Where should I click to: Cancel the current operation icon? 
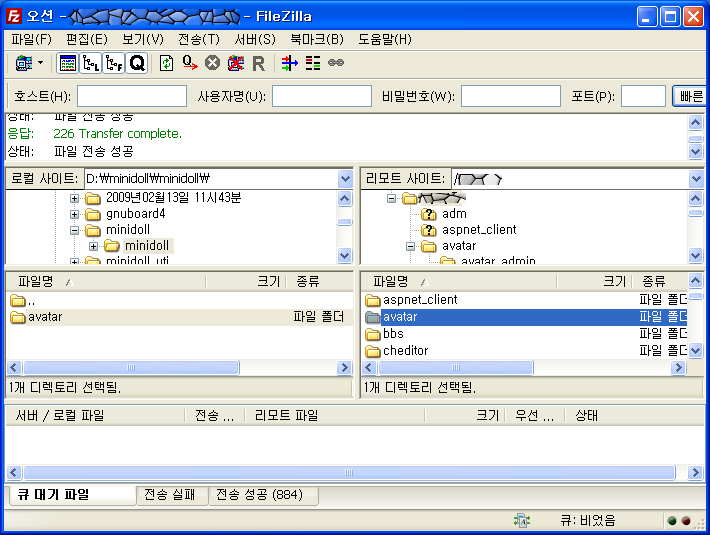[x=212, y=63]
